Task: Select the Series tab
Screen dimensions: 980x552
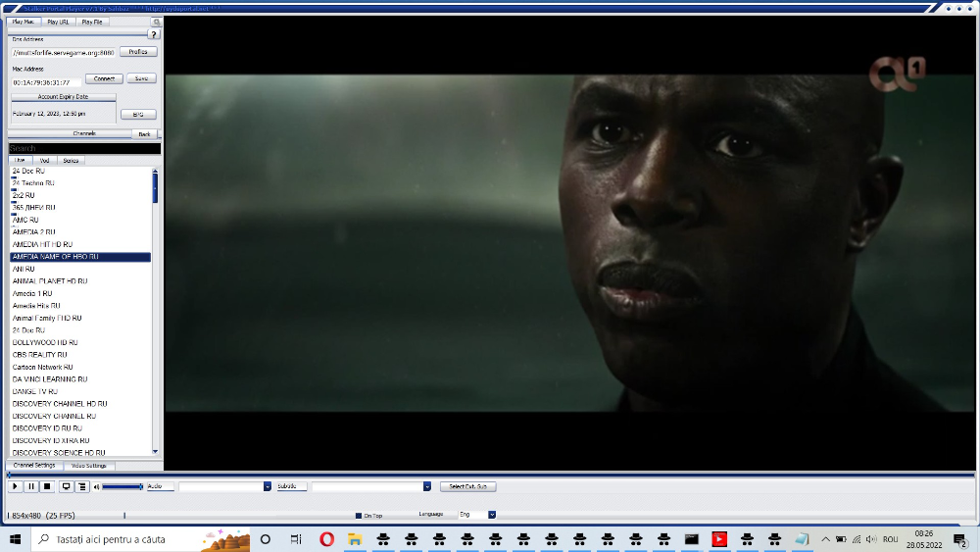Action: [71, 161]
